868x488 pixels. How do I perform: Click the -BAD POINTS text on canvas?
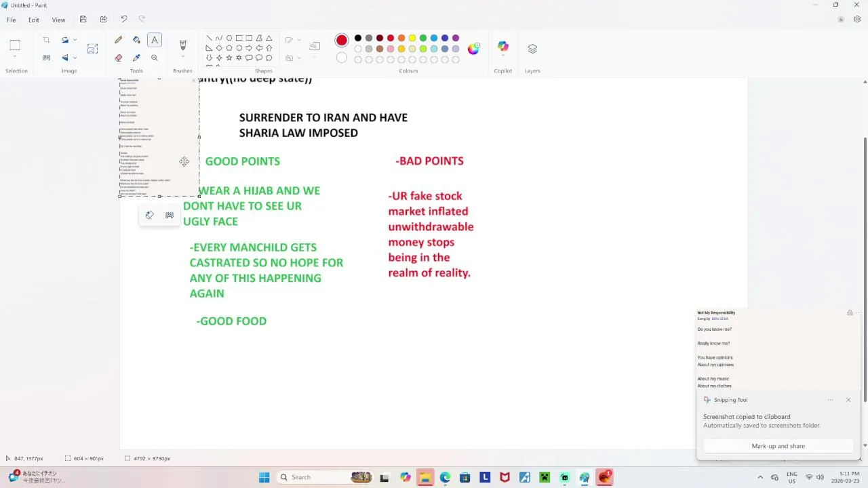430,161
